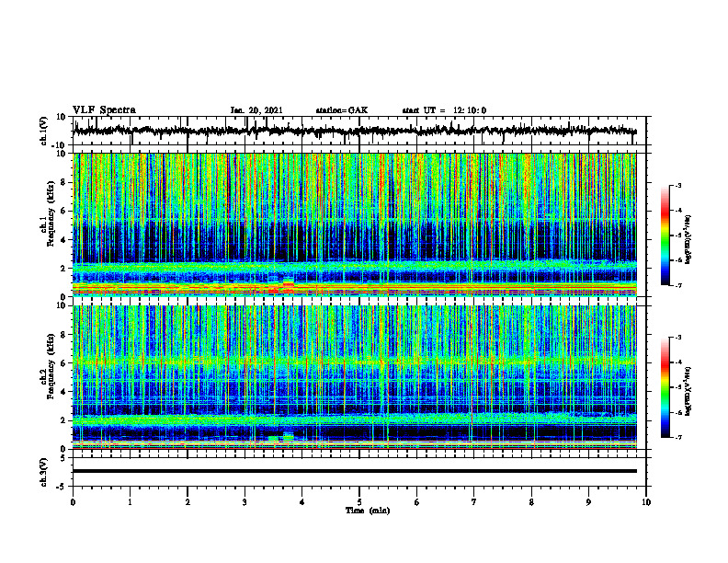Click the "-7" label on ch.2 color scale
Screen dimensions: 728x563
pos(678,438)
